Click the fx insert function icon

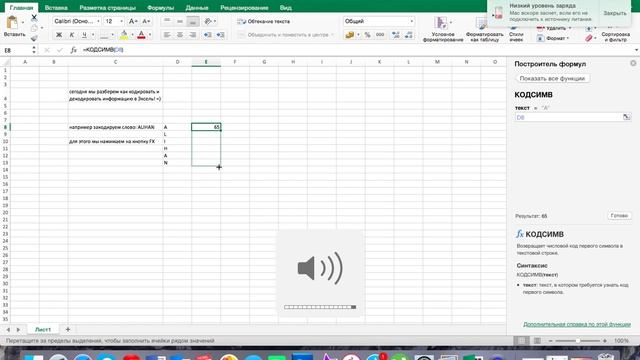click(x=73, y=50)
